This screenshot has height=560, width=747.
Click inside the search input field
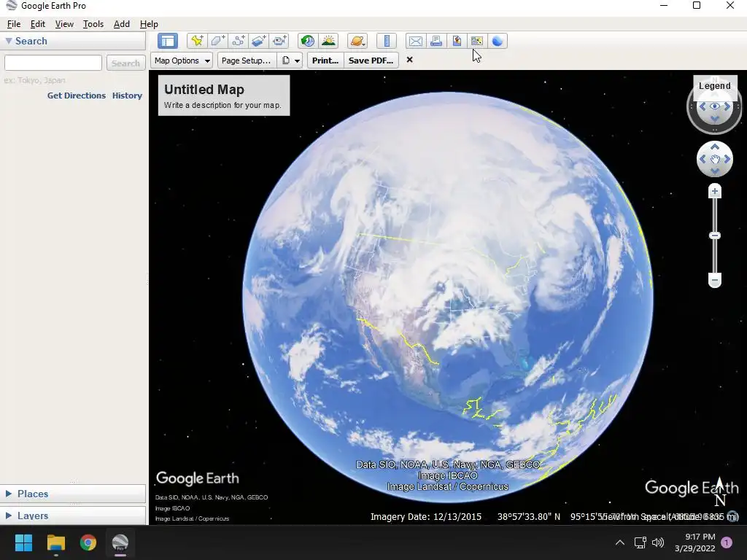point(53,63)
